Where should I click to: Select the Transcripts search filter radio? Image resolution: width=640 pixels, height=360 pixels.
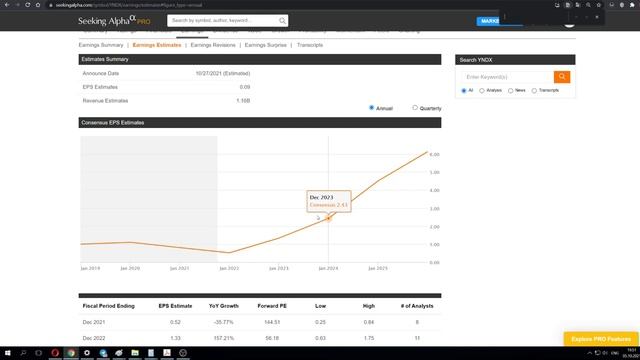534,91
